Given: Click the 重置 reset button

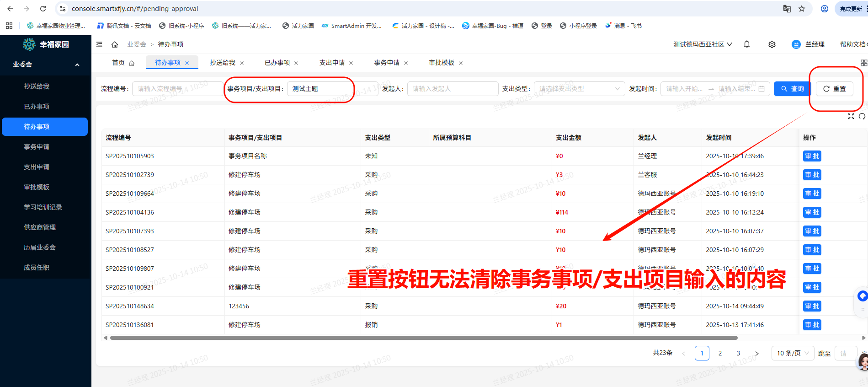Looking at the screenshot, I should pos(834,89).
